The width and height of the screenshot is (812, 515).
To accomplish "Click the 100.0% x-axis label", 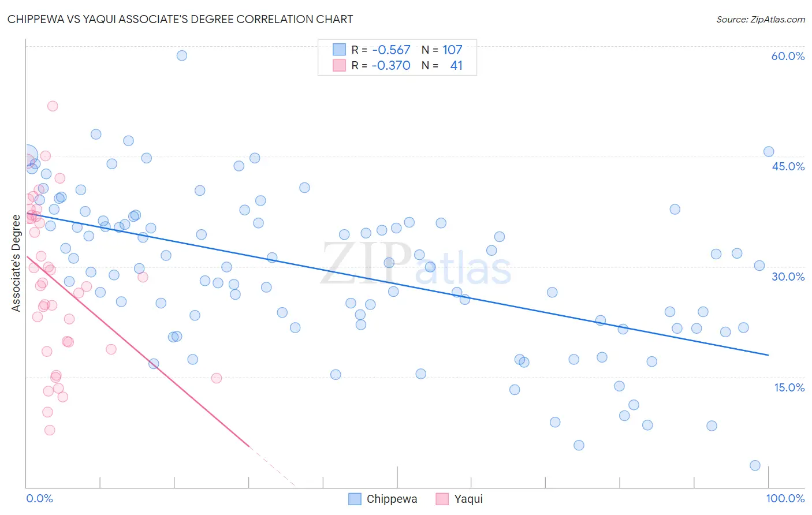I will 785,499.
